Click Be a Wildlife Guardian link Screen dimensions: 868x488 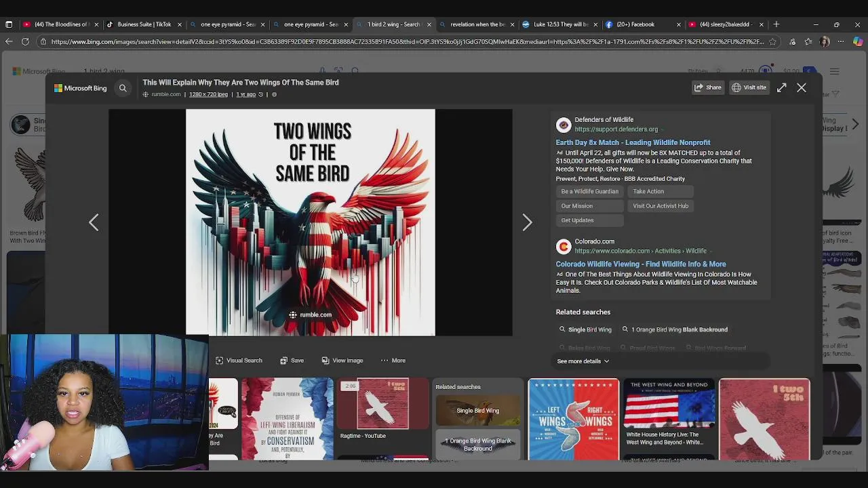pyautogui.click(x=589, y=191)
